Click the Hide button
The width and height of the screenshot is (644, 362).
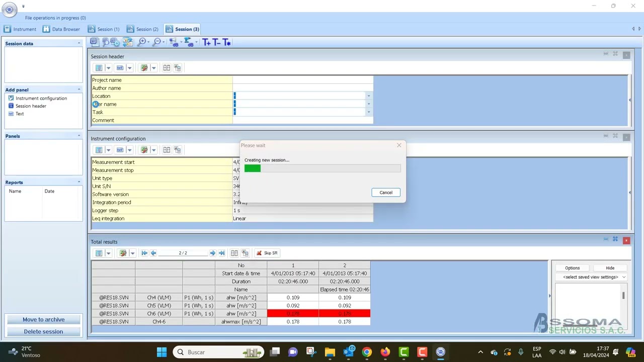pos(610,268)
